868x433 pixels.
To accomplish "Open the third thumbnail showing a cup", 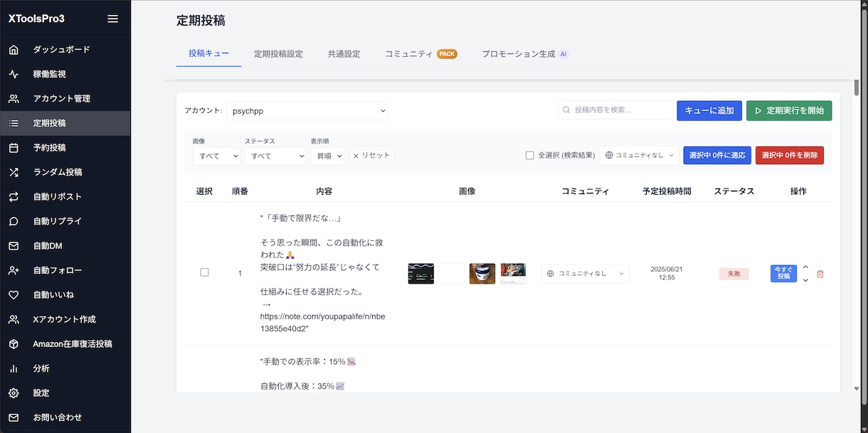I will click(482, 274).
